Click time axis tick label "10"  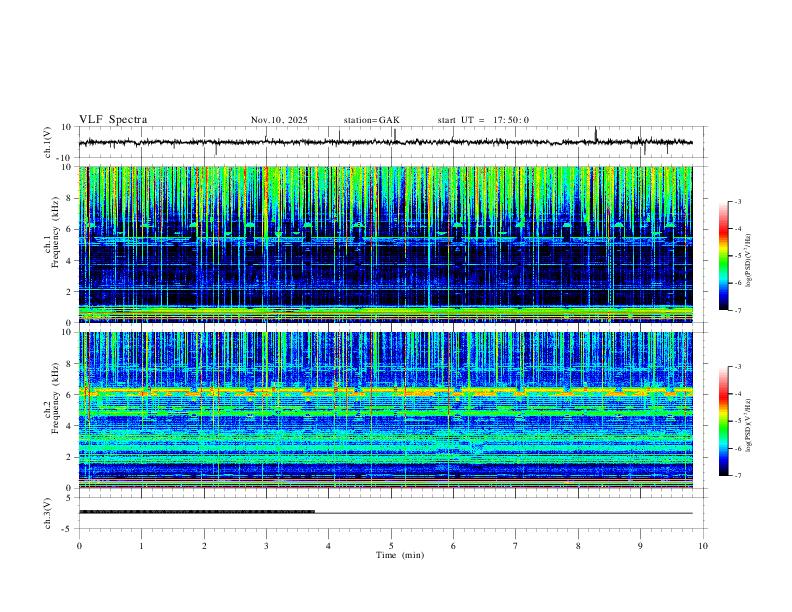point(703,546)
